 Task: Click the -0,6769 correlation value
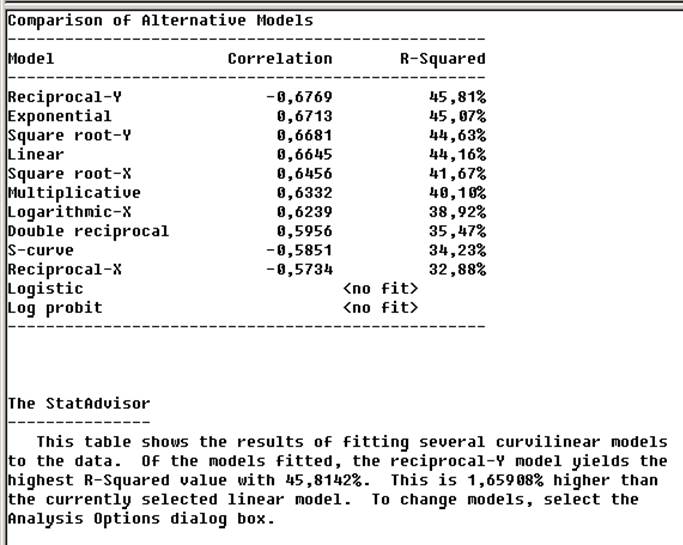point(299,97)
